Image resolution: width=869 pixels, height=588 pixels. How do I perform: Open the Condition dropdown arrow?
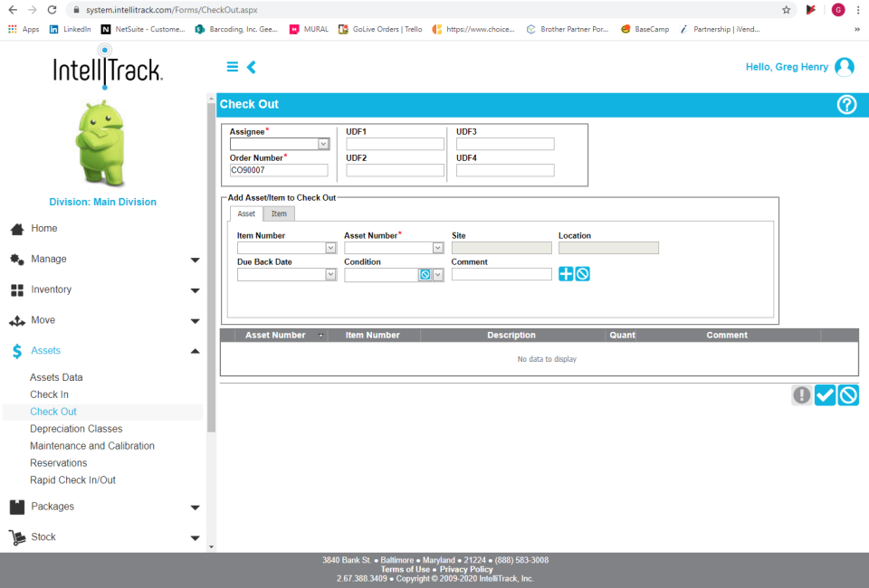pyautogui.click(x=438, y=275)
